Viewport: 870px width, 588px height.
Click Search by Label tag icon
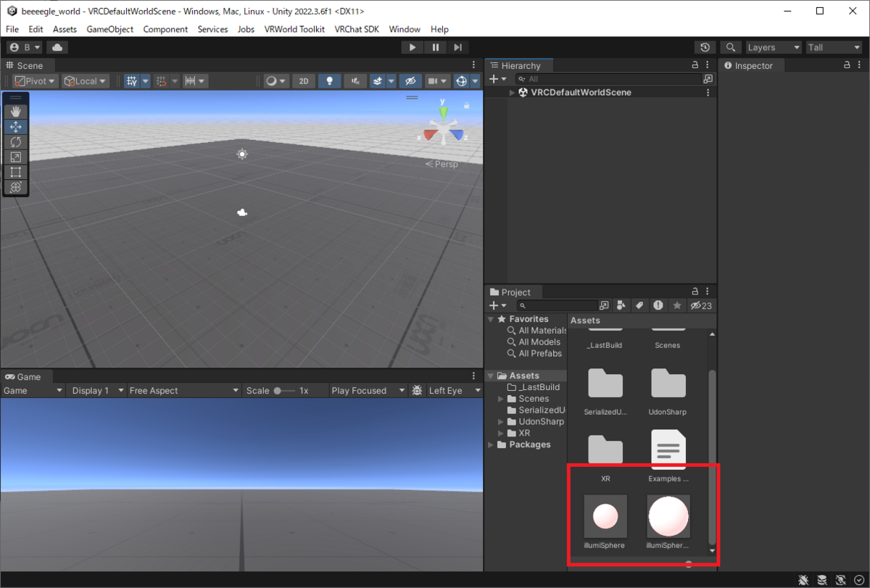click(640, 305)
